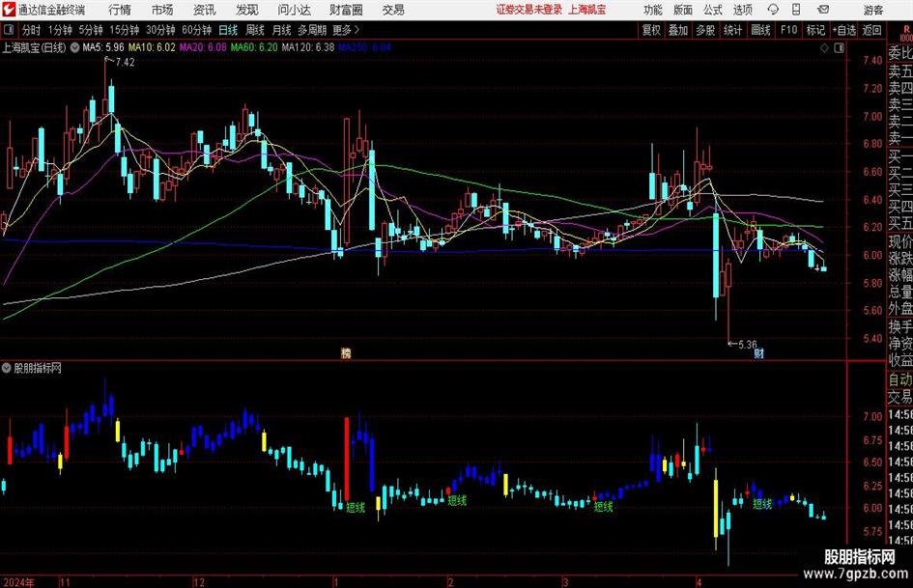This screenshot has width=913, height=588.
Task: Open the 问小达 menu
Action: point(294,10)
